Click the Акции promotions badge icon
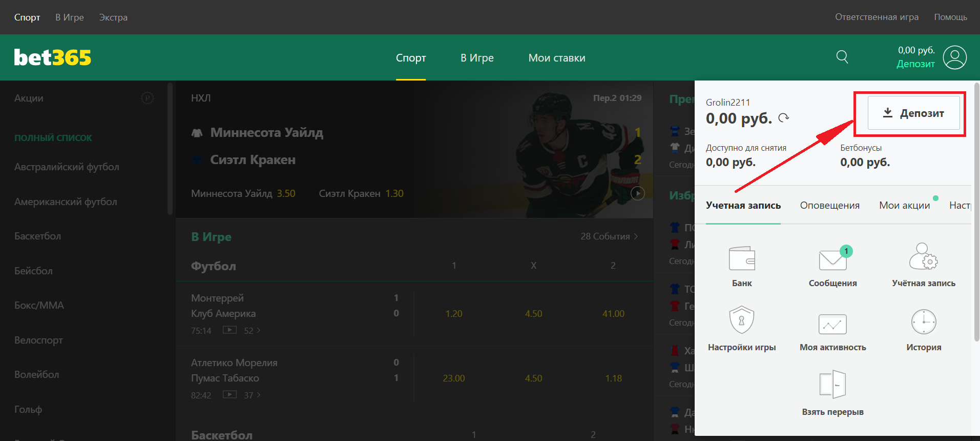The image size is (980, 441). pyautogui.click(x=148, y=98)
